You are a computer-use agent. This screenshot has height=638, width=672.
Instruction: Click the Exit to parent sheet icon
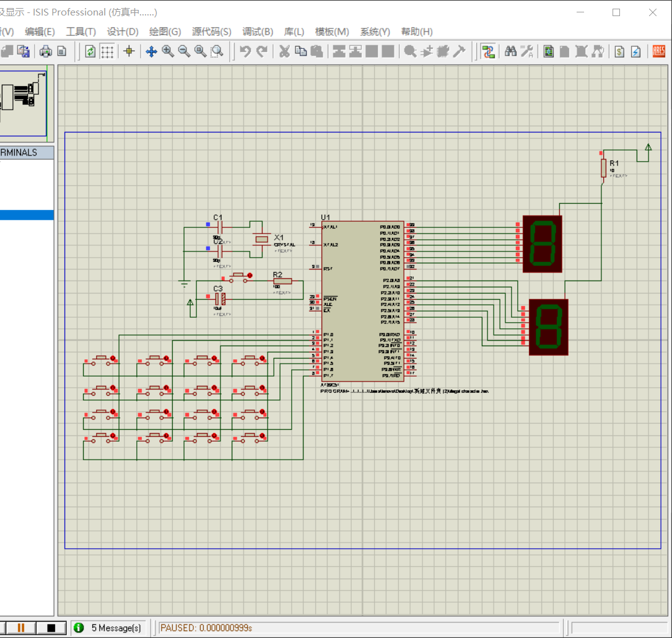tap(598, 51)
